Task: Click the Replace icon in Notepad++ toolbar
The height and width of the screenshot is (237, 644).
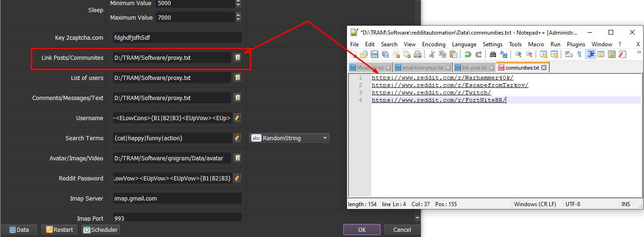Action: (x=503, y=55)
